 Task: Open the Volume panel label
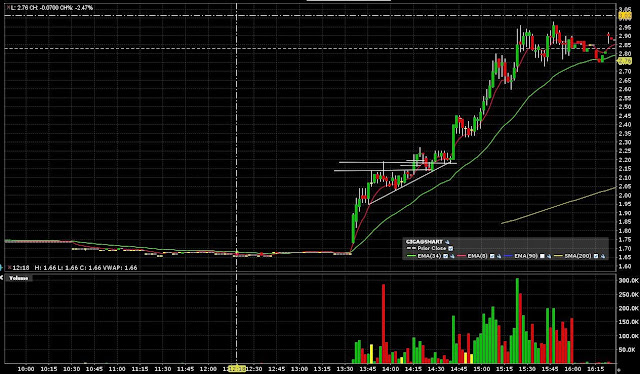(x=19, y=278)
